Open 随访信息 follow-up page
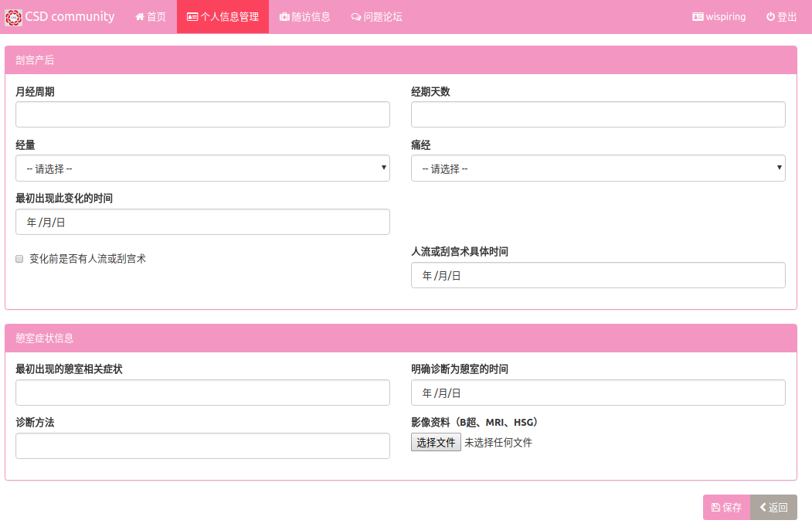Viewport: 812px width, 527px height. (304, 17)
